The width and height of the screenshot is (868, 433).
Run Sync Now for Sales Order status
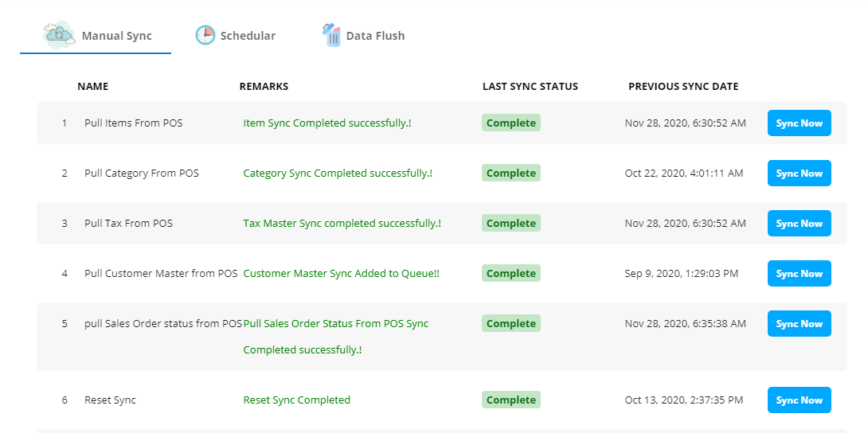coord(799,324)
